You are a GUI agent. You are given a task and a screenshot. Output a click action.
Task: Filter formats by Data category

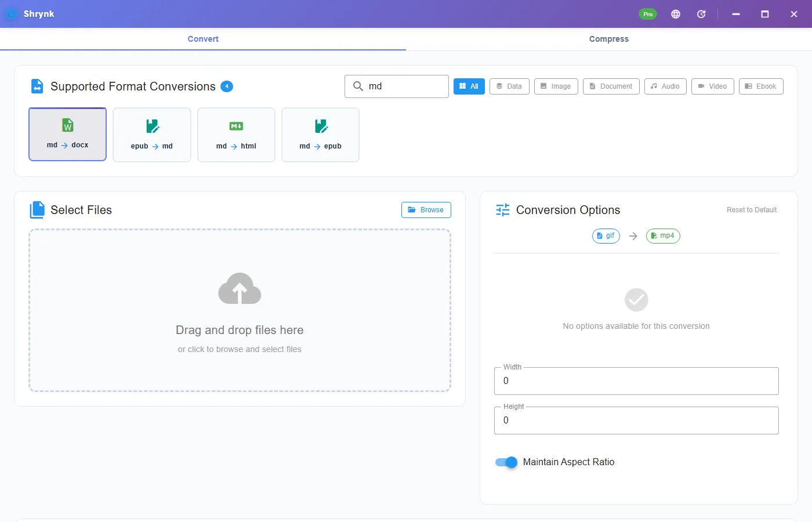pyautogui.click(x=509, y=86)
